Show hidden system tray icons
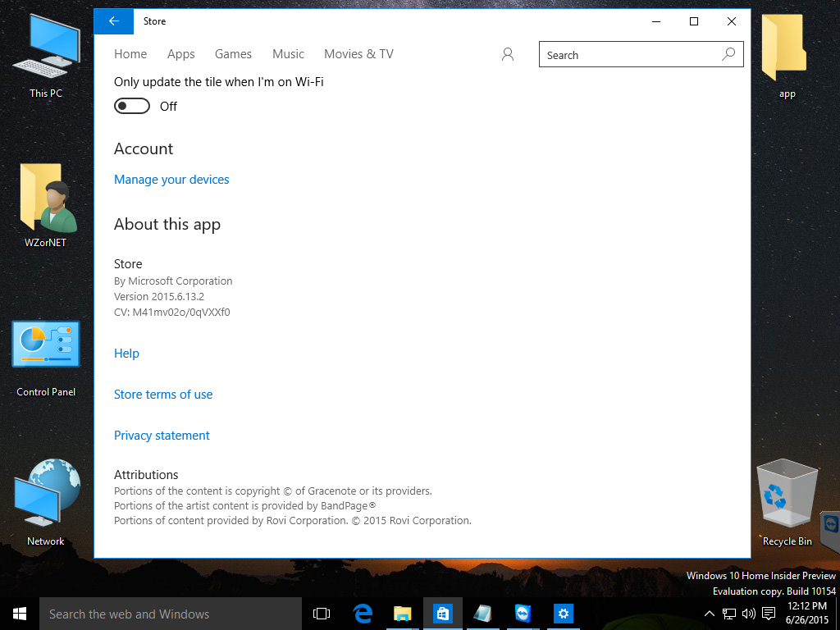Viewport: 840px width, 630px height. [x=709, y=614]
